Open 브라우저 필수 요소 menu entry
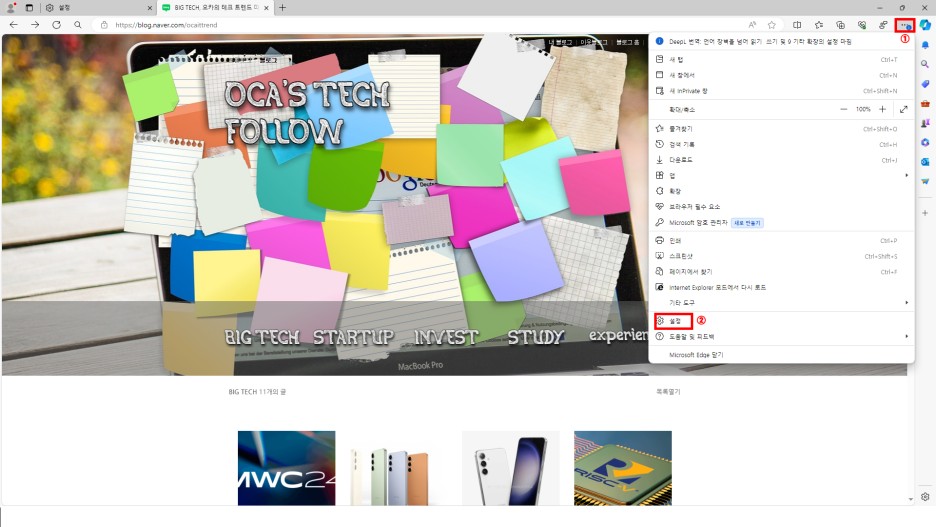936x527 pixels. coord(781,207)
